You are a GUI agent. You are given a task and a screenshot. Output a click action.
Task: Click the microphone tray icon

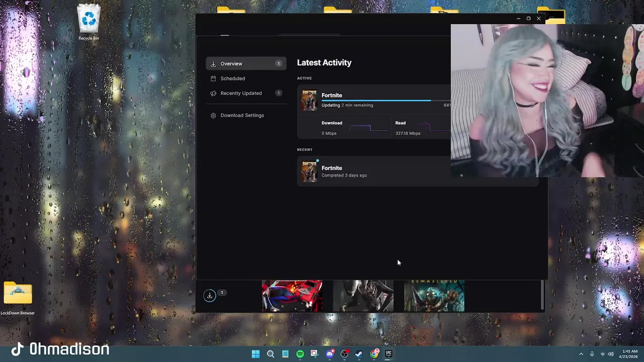pyautogui.click(x=592, y=354)
